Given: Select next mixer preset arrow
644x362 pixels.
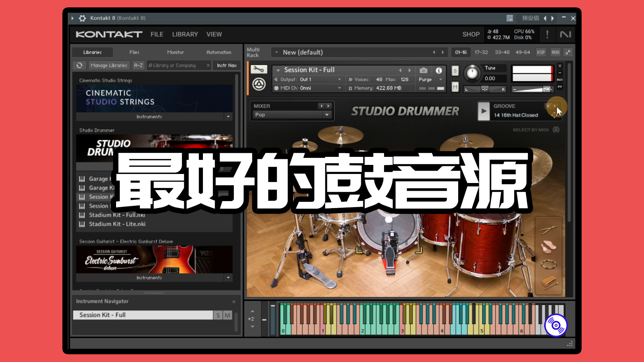Looking at the screenshot, I should click(328, 106).
